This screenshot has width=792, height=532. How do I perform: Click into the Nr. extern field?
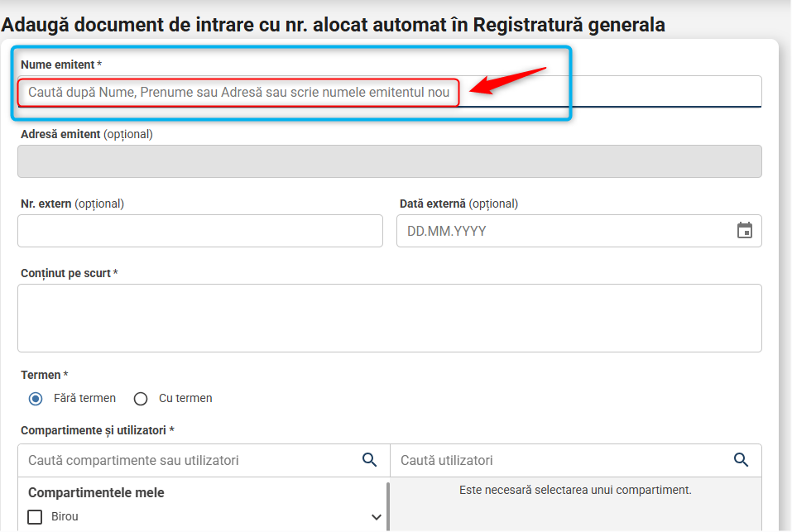click(x=200, y=231)
